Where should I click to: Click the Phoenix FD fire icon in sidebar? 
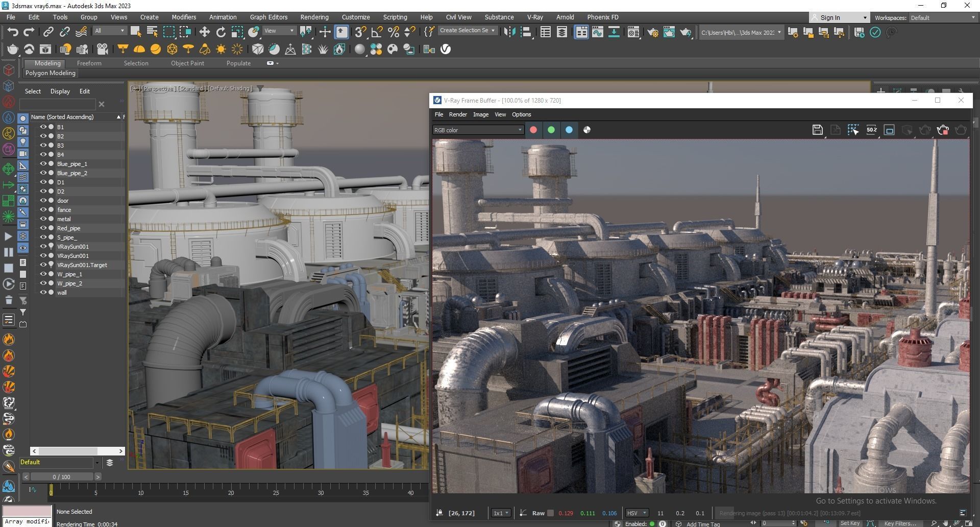[9, 339]
